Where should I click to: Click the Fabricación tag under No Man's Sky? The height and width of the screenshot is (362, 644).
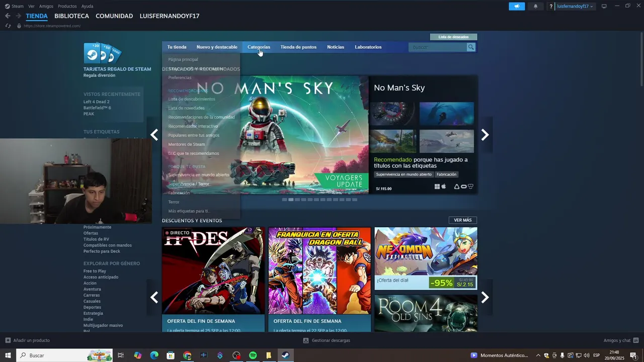[447, 174]
